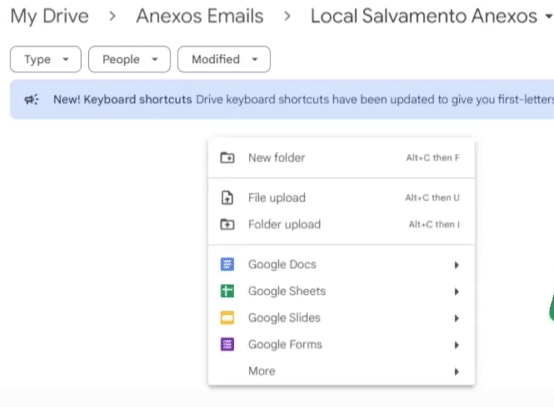Click the yellow Google Slides icon
The image size is (554, 407).
point(227,318)
